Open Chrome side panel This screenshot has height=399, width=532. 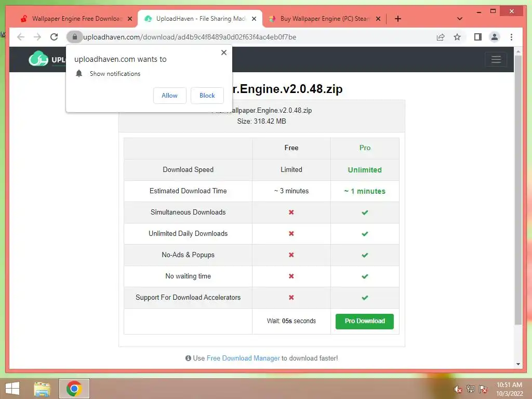tap(478, 37)
